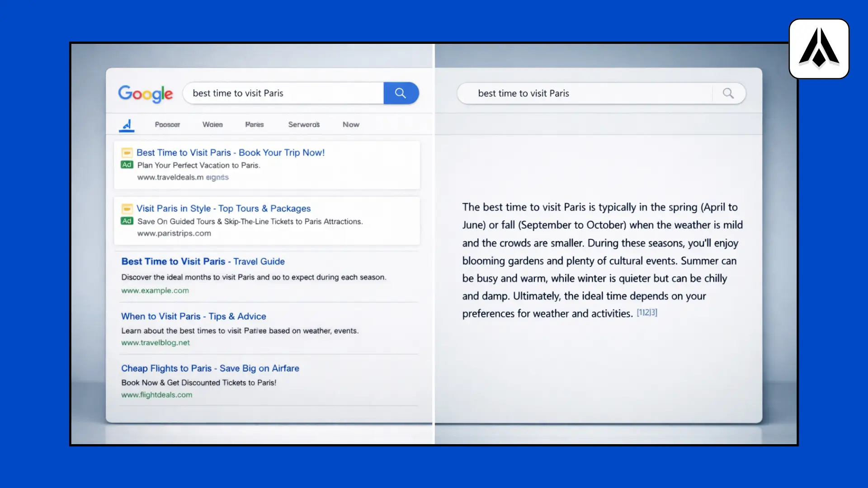This screenshot has width=868, height=488.
Task: Click the active blue tab icon under Google logo
Action: (x=127, y=125)
